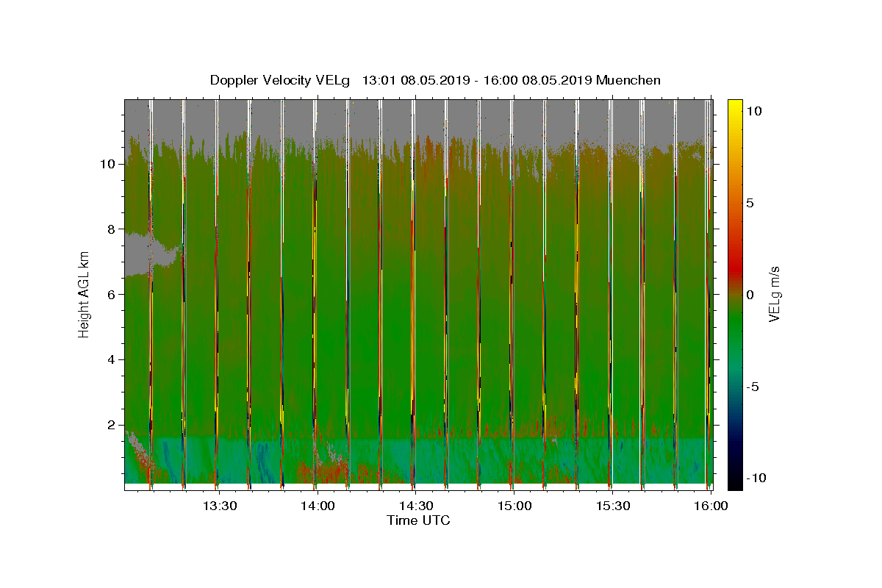Viewport: 882px width, 588px height.
Task: Select the 13:30 time tick label
Action: tap(219, 506)
